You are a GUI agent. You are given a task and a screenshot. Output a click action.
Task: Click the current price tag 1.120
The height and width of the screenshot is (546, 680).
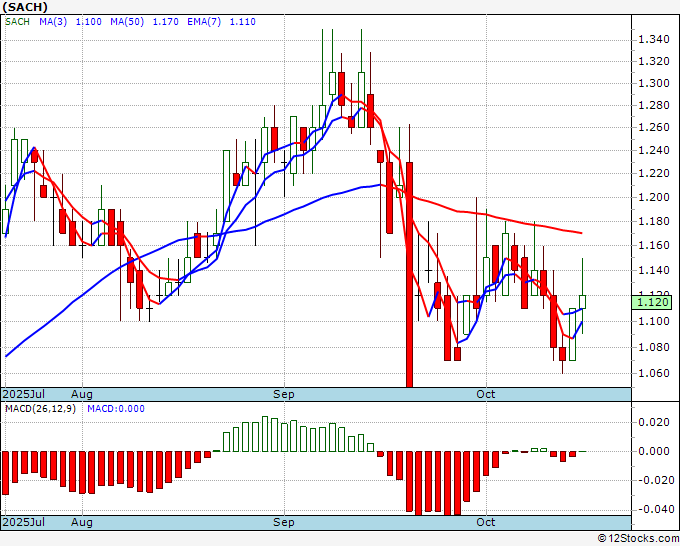coord(652,302)
